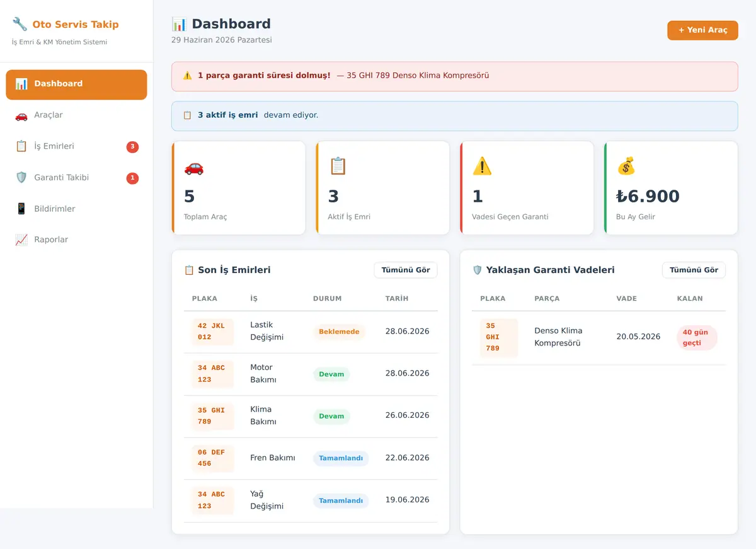Click the red badge 3 on İş Emirleri
The height and width of the screenshot is (549, 756).
click(x=132, y=147)
